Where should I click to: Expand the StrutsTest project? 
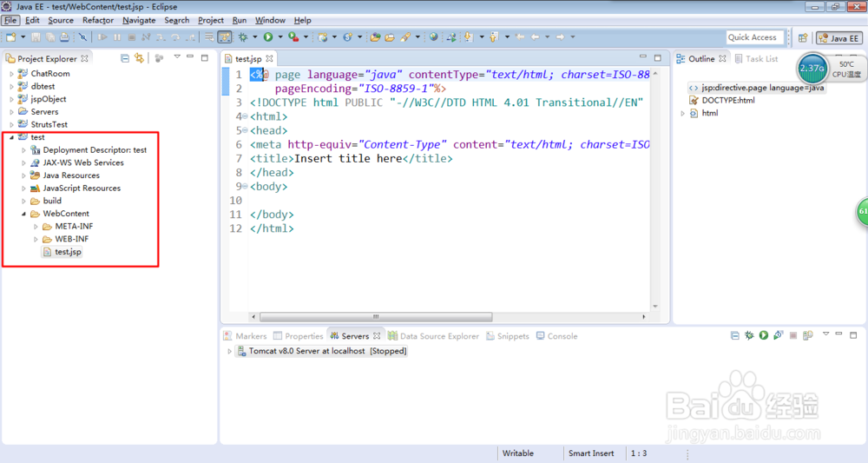point(11,124)
